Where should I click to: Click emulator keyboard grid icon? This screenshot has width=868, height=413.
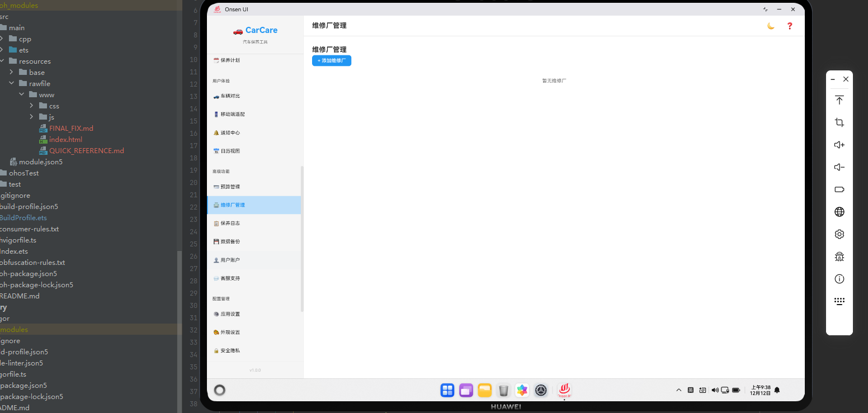click(839, 301)
